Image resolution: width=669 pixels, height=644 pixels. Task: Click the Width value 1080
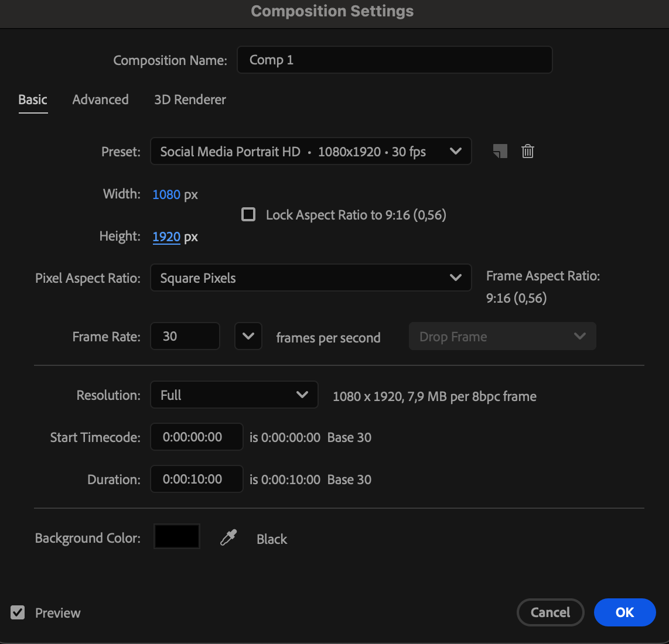(x=166, y=194)
